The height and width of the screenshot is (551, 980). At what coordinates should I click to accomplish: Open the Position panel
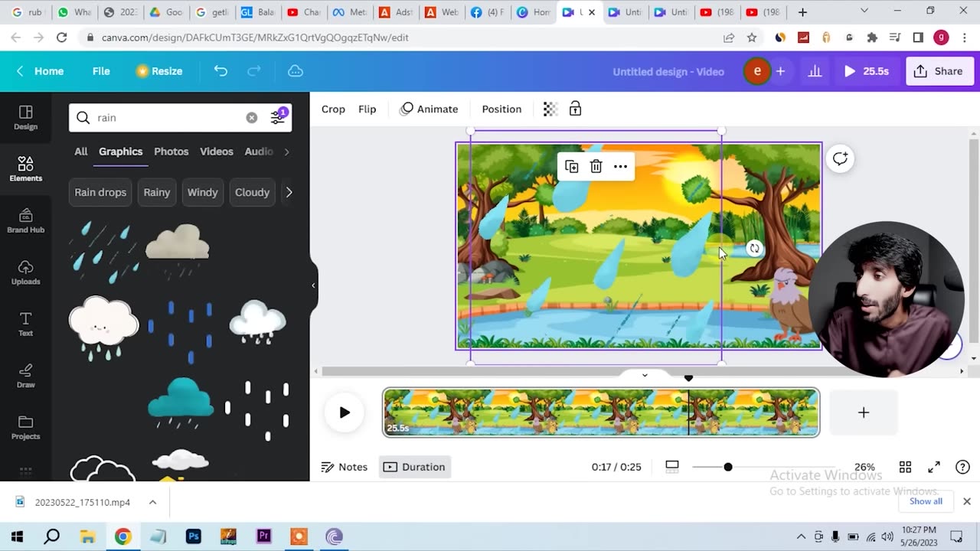pos(501,109)
